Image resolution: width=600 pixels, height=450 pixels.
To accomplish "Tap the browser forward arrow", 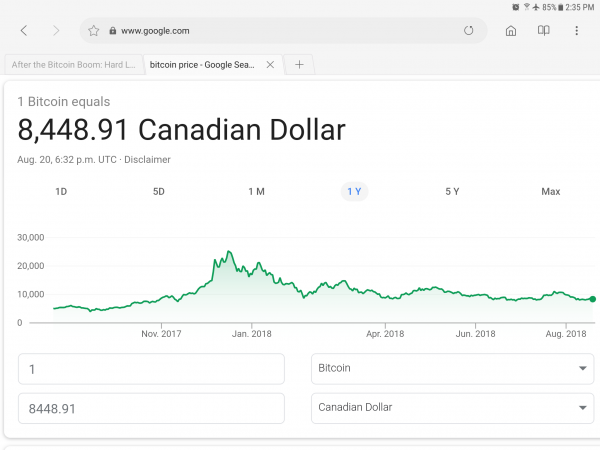I will [56, 31].
